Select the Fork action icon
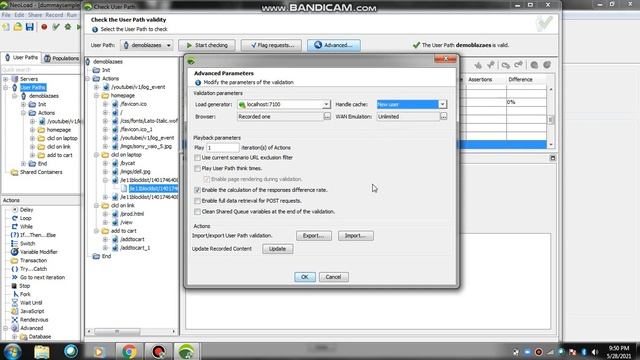 click(x=15, y=294)
